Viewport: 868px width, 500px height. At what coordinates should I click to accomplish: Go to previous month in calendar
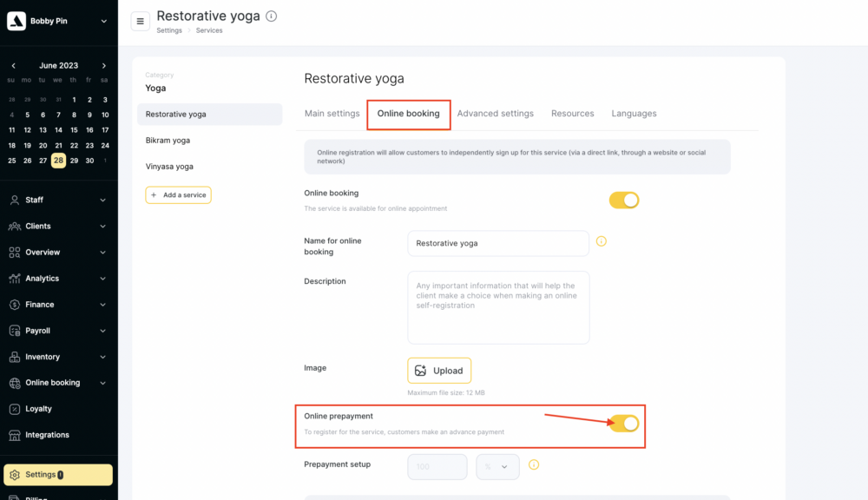pyautogui.click(x=13, y=66)
